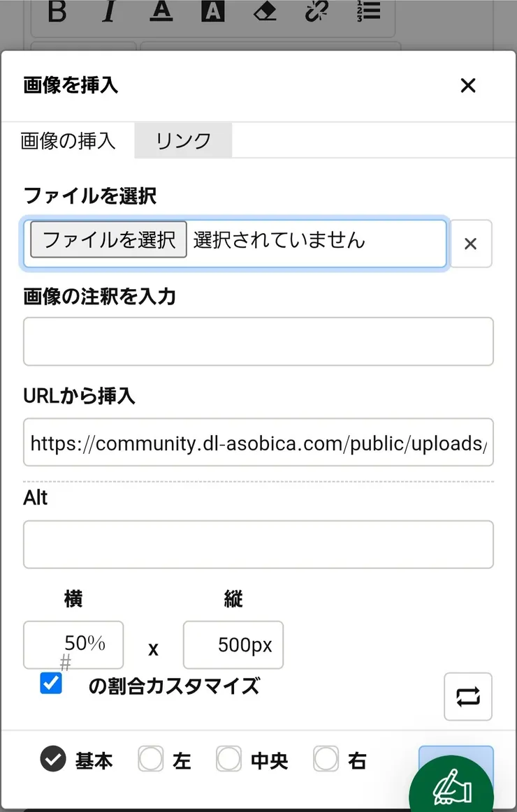517x812 pixels.
Task: Toggle the の割合カスタマイズ checkbox
Action: 50,685
